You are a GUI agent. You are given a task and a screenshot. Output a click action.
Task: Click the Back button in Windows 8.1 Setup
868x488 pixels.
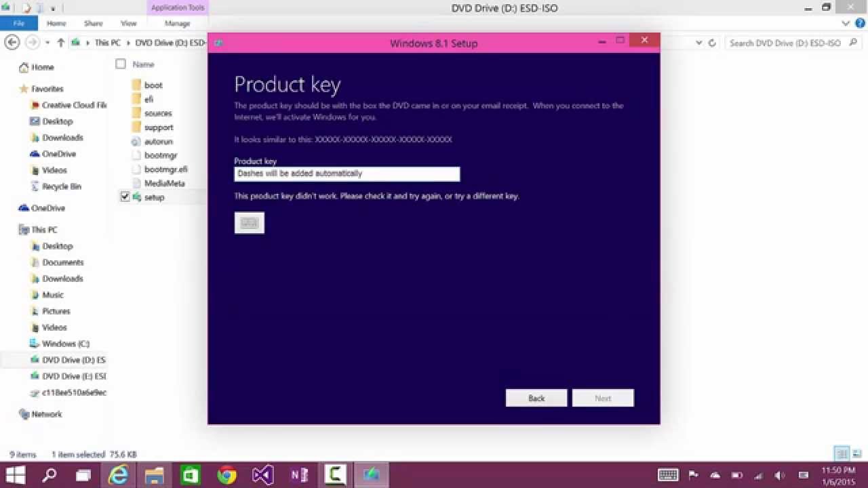[536, 398]
